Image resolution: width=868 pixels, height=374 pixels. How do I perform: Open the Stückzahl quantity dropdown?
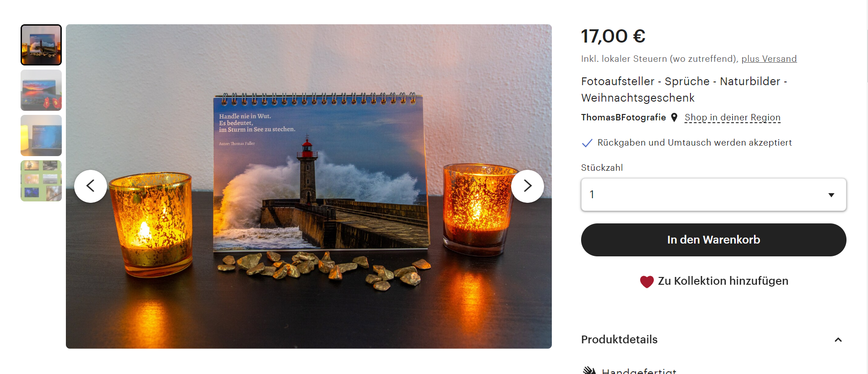click(x=713, y=195)
